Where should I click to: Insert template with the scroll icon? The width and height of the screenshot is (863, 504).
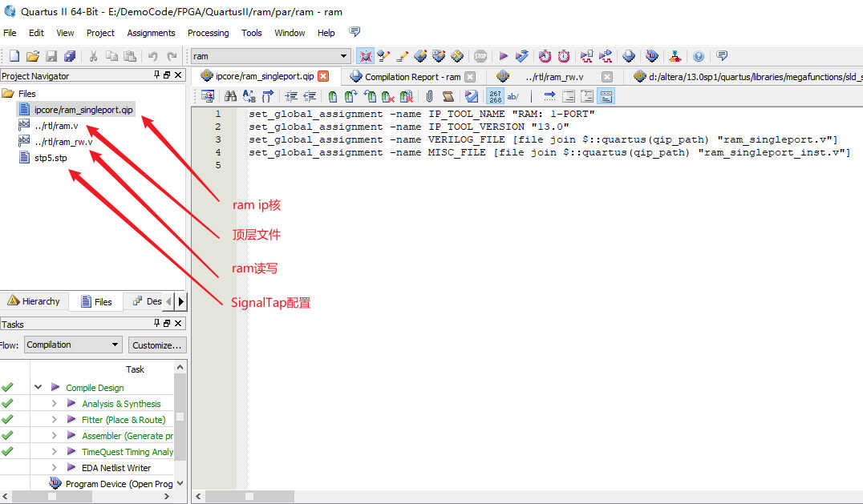coord(448,97)
